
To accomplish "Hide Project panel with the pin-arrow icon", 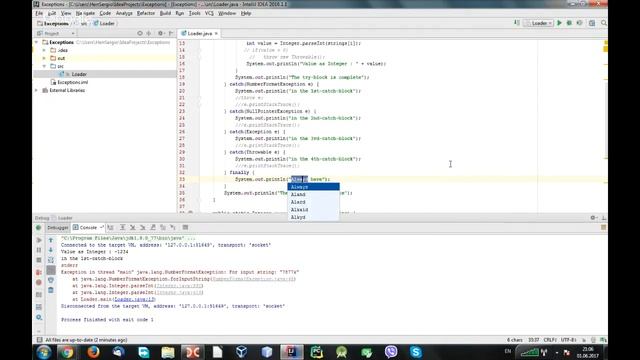I will (x=171, y=33).
